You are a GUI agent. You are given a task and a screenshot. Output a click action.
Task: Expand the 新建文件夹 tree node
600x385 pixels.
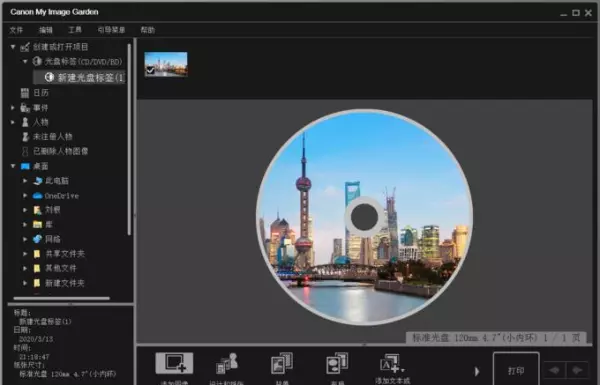click(25, 283)
